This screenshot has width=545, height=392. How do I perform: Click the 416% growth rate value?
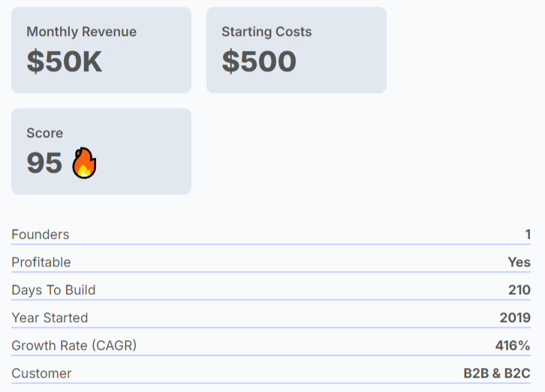[x=513, y=345]
